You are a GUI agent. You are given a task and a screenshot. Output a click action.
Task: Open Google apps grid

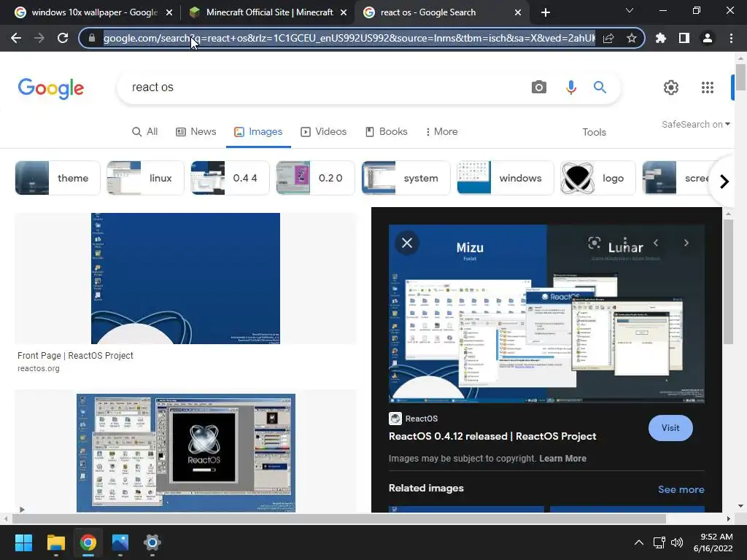[708, 87]
